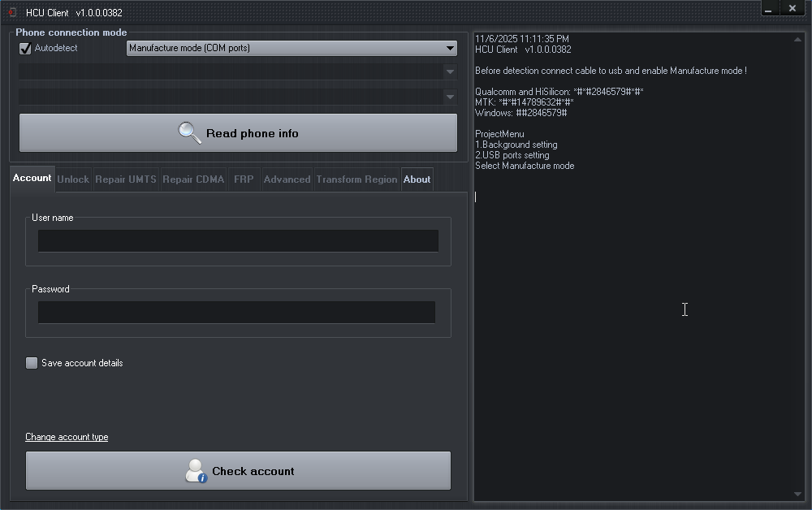Click the log timestamp '11/6/2025 11:11:35 PM'
812x510 pixels.
pos(522,39)
